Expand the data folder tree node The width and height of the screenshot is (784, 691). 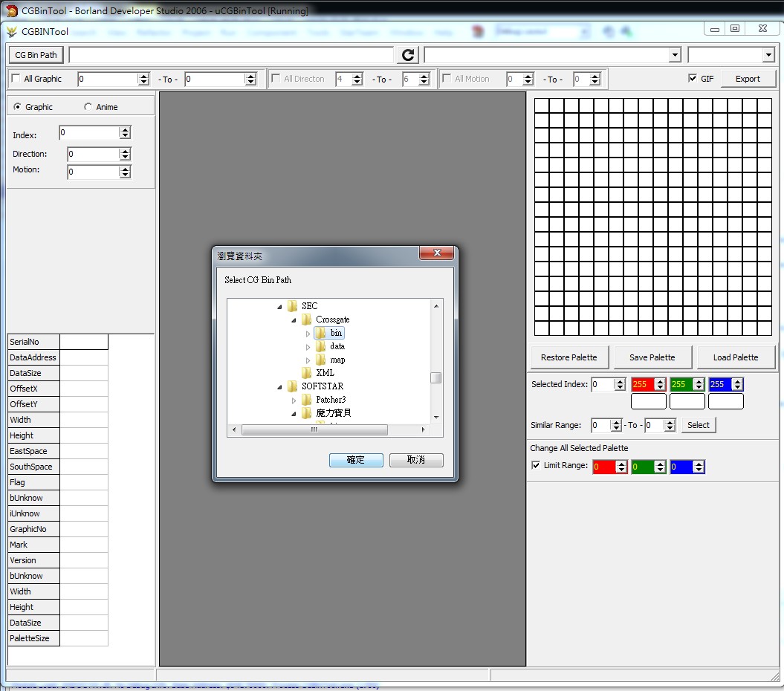pyautogui.click(x=308, y=347)
